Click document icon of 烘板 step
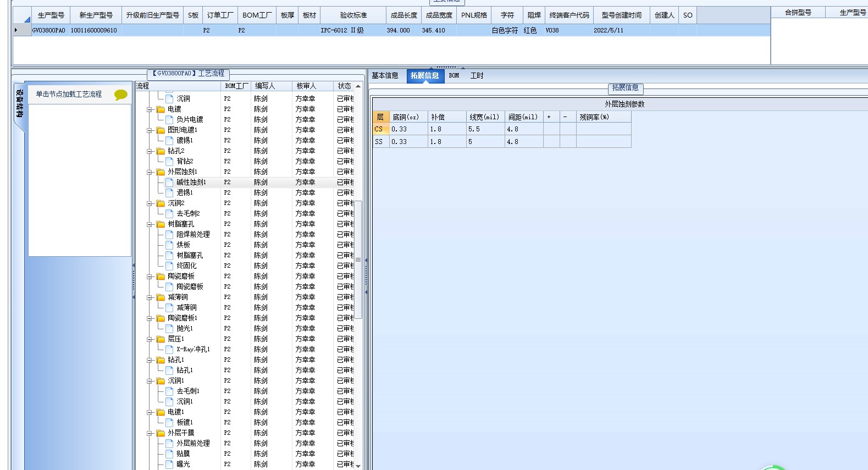 tap(169, 245)
